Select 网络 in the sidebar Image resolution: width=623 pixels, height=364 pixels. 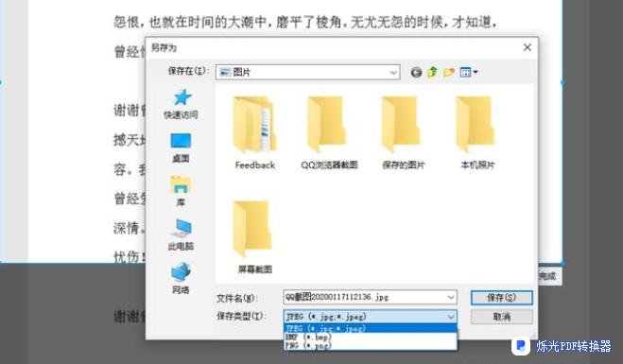[181, 279]
